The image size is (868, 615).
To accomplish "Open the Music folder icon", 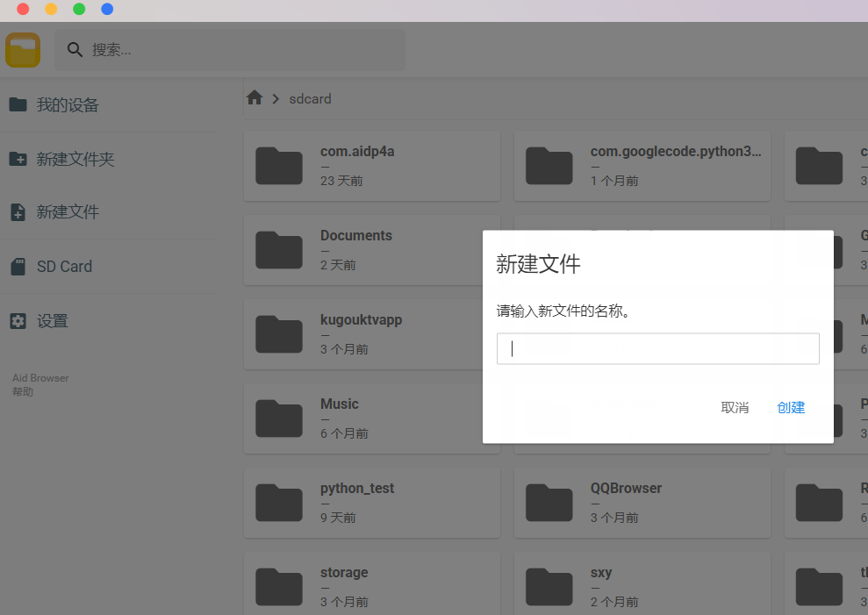I will point(279,418).
